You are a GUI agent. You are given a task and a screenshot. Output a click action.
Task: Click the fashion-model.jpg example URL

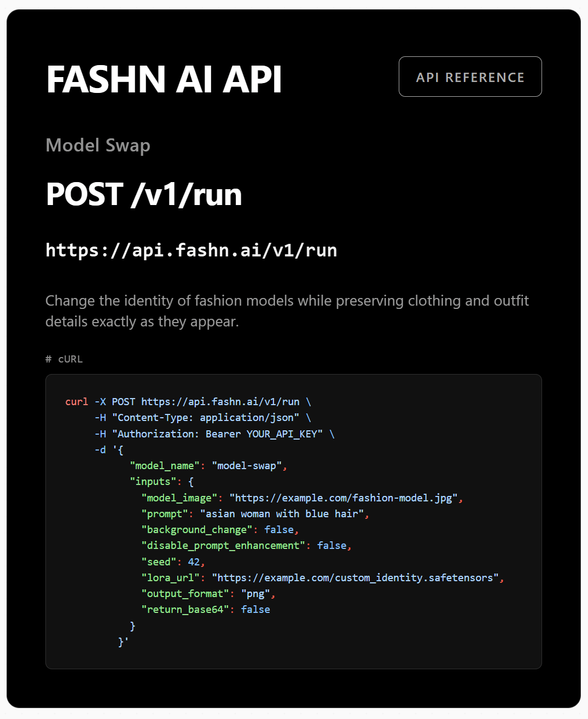tap(344, 498)
